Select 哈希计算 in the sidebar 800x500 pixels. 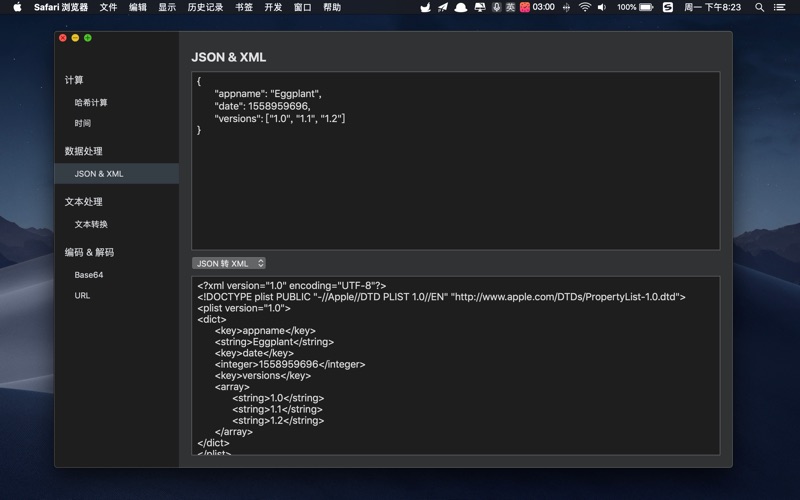pyautogui.click(x=91, y=103)
